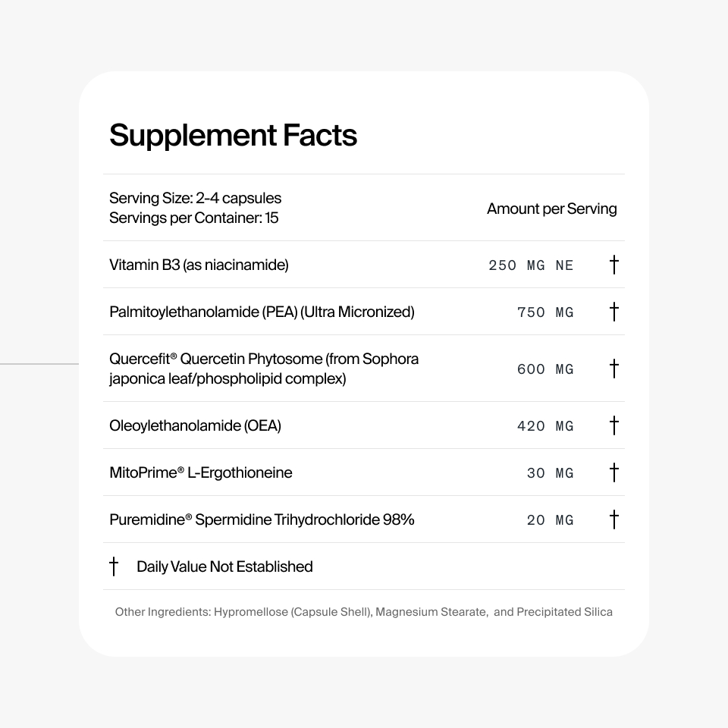
Task: Click the Amount per Serving column header
Action: 551,209
